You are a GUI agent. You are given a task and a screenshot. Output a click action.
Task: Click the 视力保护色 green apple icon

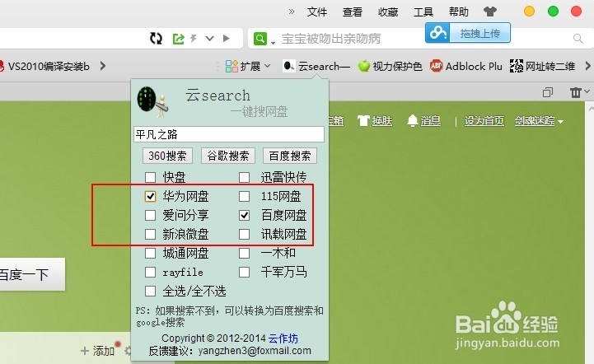(363, 66)
